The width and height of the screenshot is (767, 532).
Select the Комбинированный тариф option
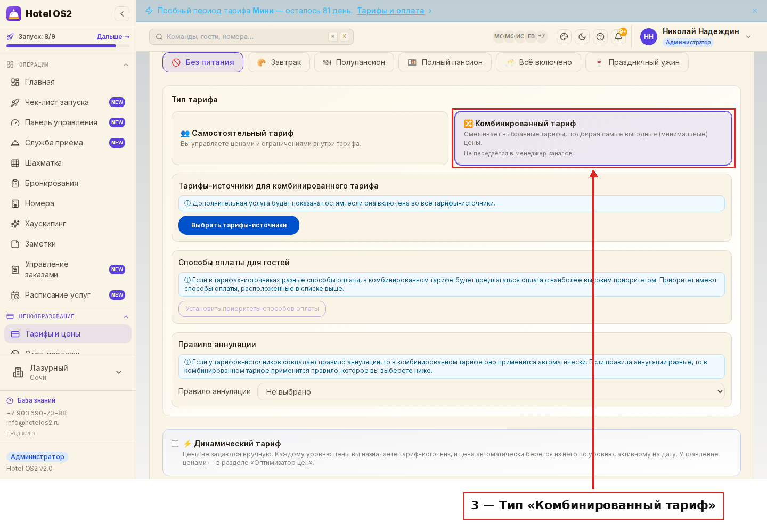point(593,138)
